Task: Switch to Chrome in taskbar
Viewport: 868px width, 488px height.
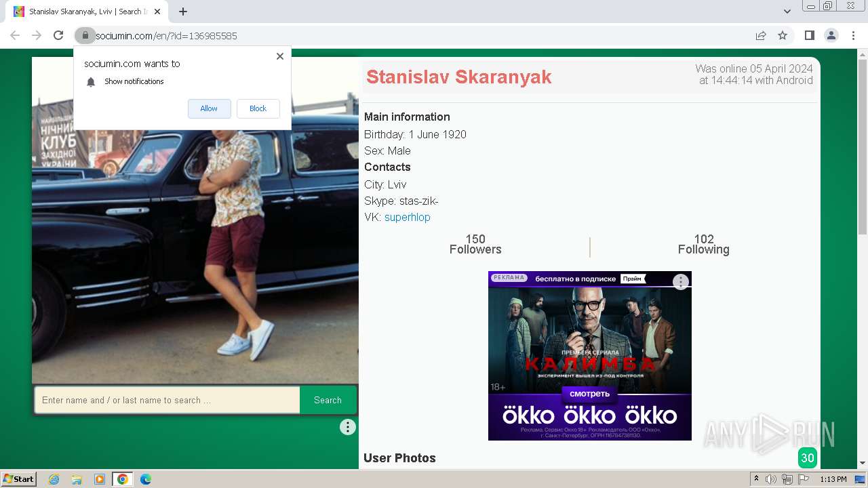Action: (122, 479)
